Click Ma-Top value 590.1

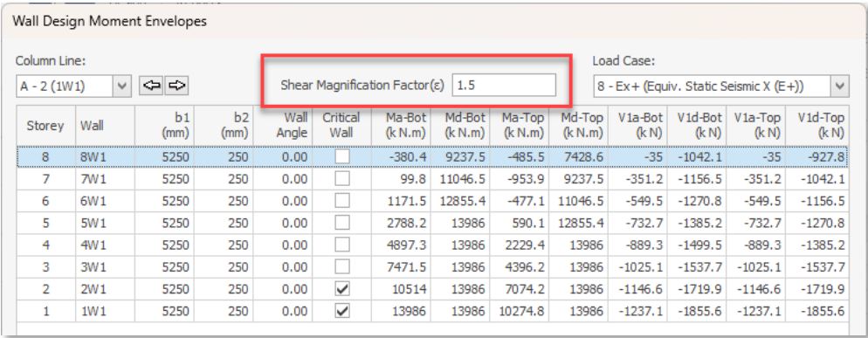click(530, 224)
